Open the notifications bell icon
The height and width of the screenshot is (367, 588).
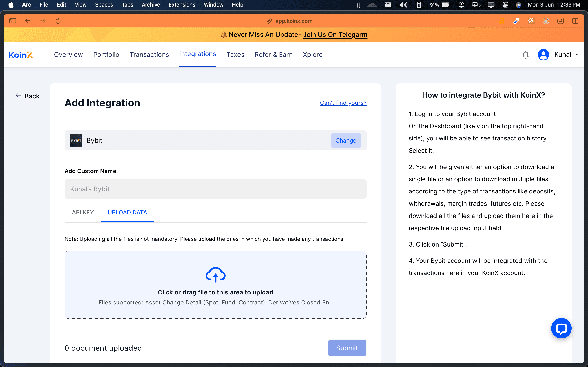point(526,55)
